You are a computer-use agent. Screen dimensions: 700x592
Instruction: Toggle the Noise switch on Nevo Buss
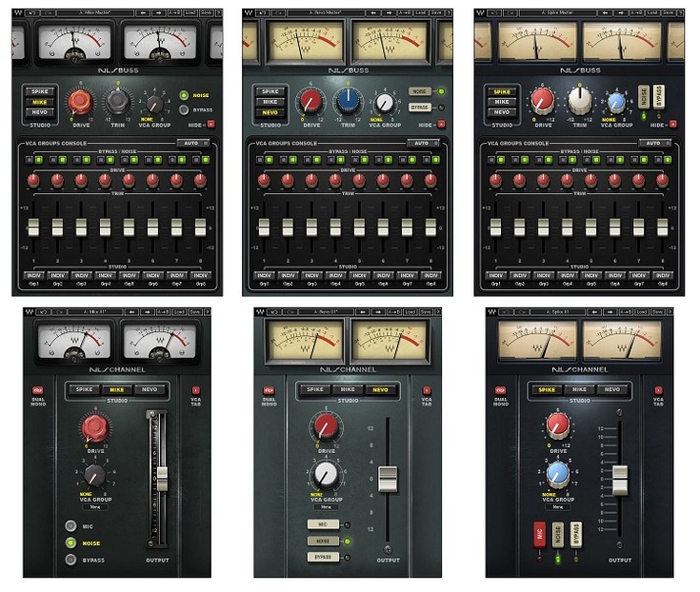(419, 91)
